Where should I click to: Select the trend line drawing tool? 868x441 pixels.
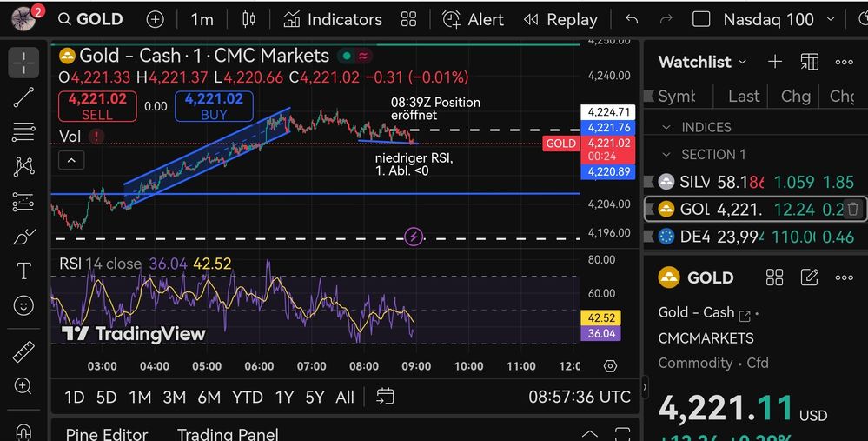pos(23,97)
